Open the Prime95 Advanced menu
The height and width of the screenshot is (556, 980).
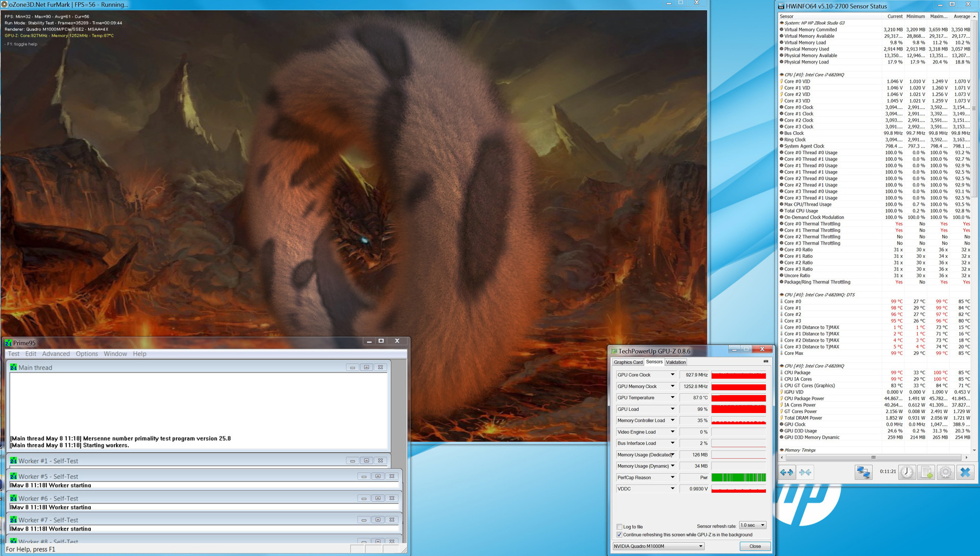click(x=56, y=354)
